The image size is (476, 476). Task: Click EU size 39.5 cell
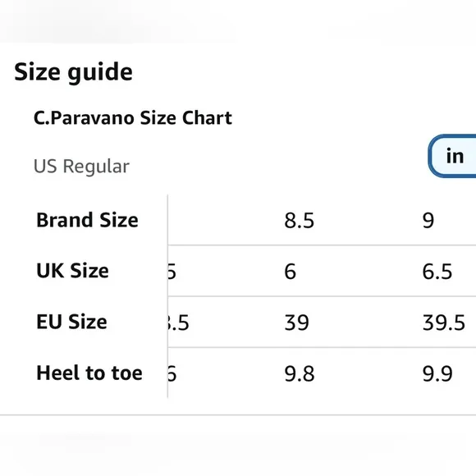[x=443, y=323]
